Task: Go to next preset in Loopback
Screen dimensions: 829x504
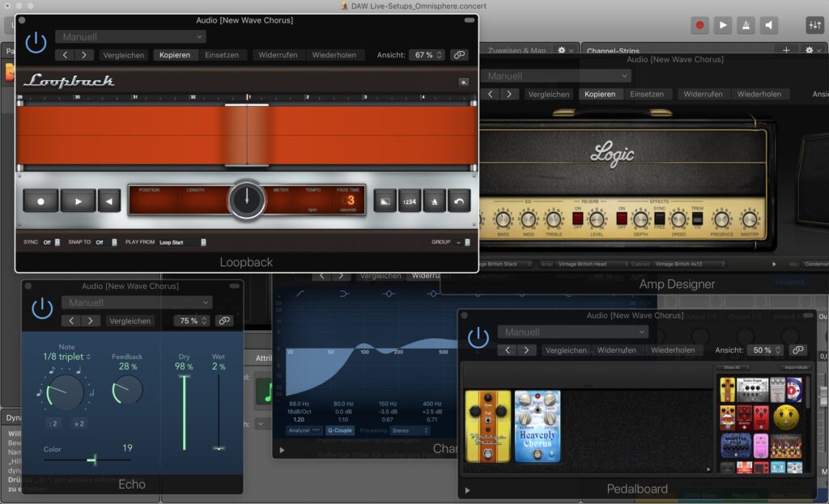Action: click(x=83, y=55)
